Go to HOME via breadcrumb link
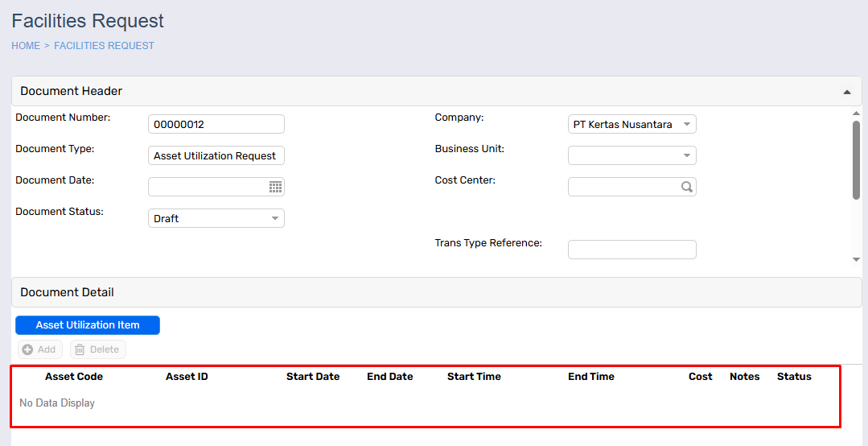Viewport: 868px width, 446px height. click(x=26, y=46)
